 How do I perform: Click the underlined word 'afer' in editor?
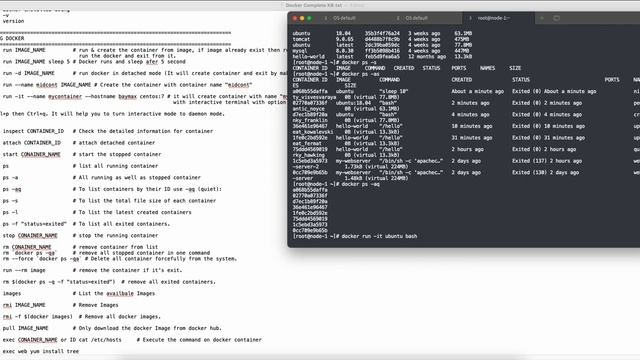pyautogui.click(x=152, y=62)
